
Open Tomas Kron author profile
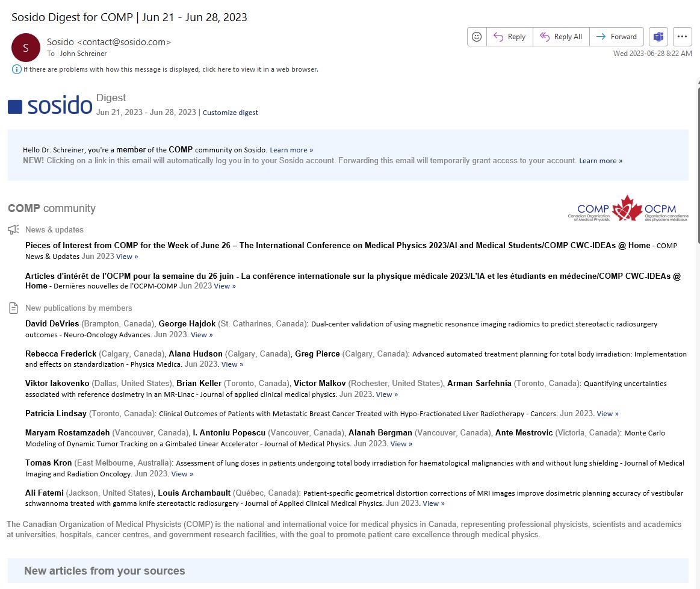point(48,463)
